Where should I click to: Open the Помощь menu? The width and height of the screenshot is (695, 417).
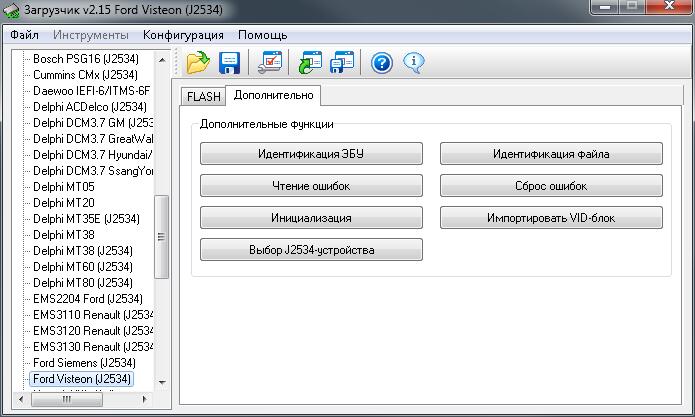(262, 35)
